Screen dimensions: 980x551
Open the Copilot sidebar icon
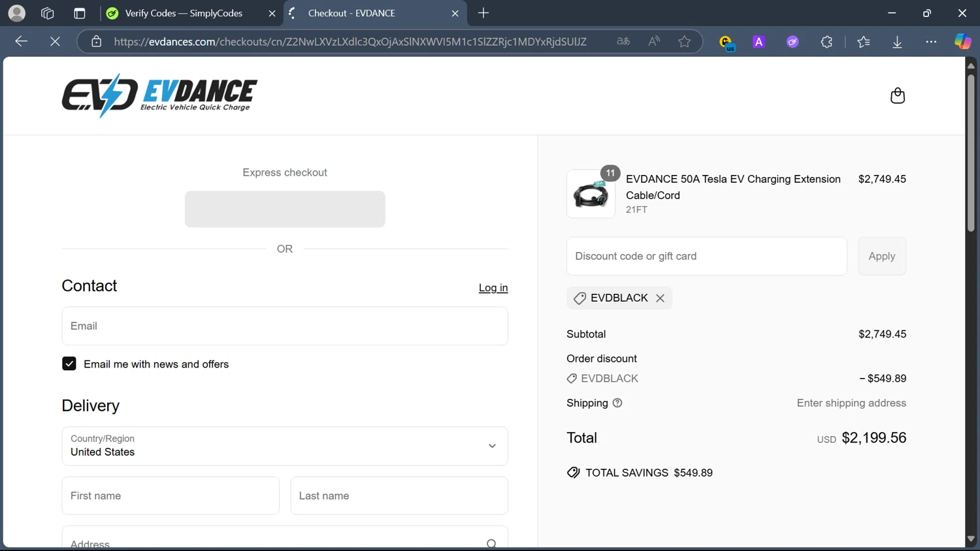pos(963,41)
